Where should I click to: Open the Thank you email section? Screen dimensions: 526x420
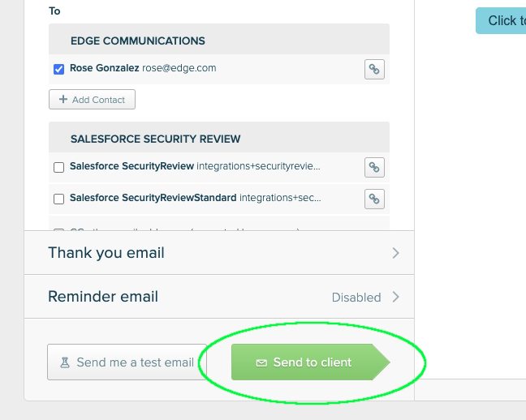tap(106, 253)
